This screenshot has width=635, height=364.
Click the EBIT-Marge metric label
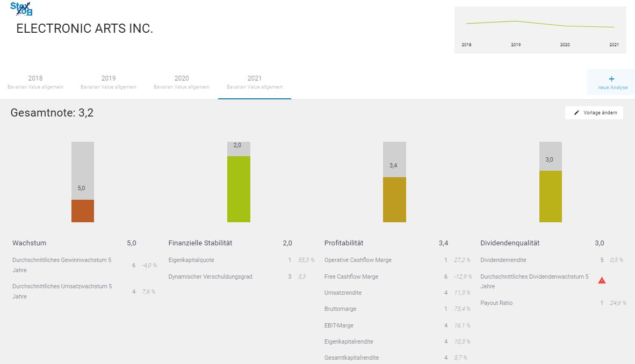tap(339, 325)
